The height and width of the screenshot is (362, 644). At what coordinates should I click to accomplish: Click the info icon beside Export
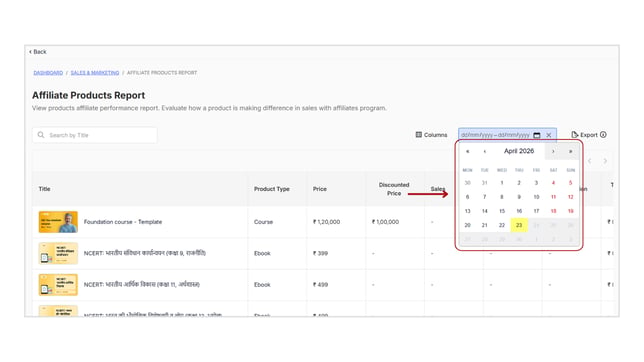(603, 135)
